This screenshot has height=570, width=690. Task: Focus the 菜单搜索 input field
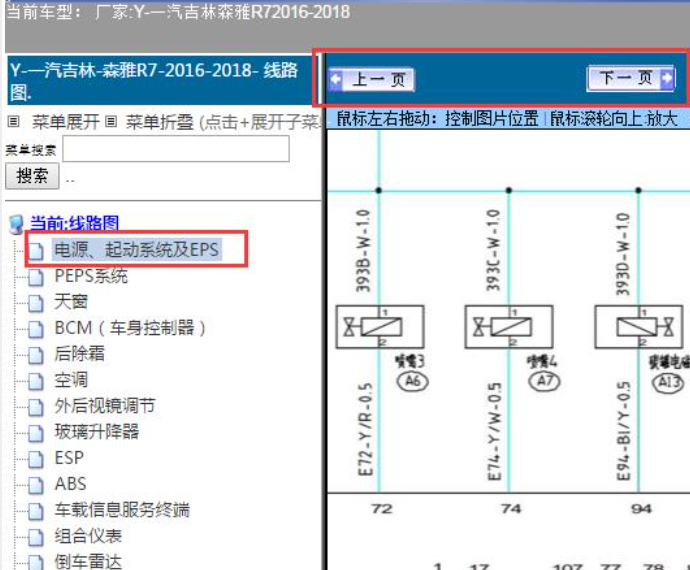coord(176,149)
